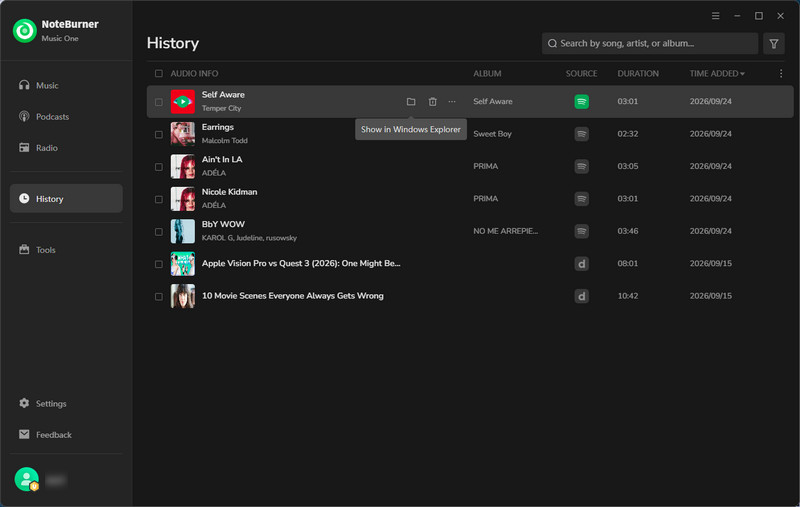Click the BbY WOW album thumbnail
Viewport: 800px width, 507px height.
183,231
